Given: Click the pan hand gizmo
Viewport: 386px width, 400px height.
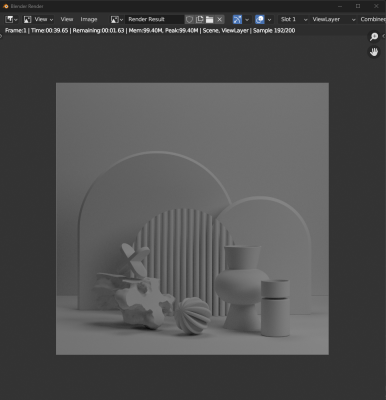Looking at the screenshot, I should [374, 52].
